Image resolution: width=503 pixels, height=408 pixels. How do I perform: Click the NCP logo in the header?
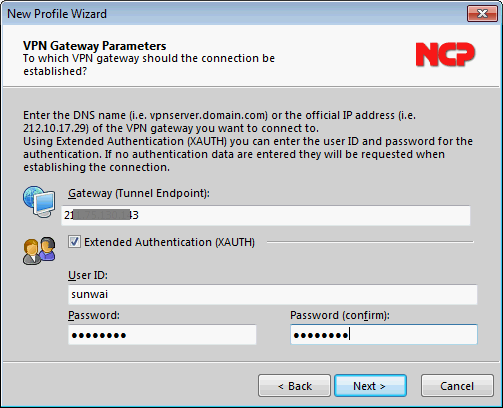[x=445, y=54]
